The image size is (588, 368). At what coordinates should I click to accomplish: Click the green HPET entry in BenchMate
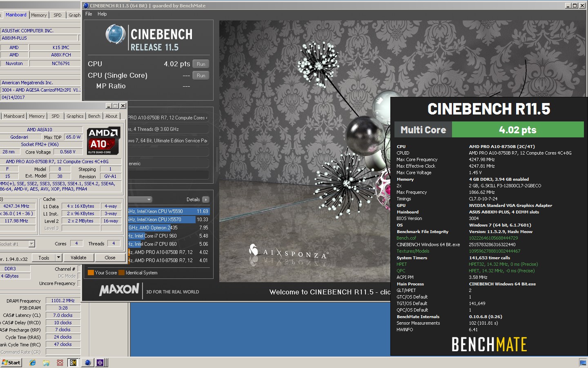click(401, 264)
